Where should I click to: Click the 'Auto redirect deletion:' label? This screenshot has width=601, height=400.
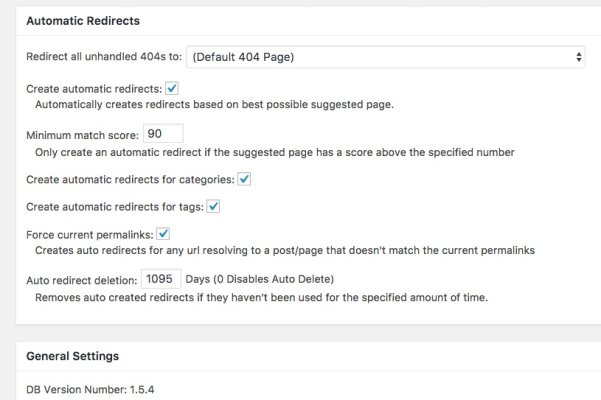[x=82, y=280]
